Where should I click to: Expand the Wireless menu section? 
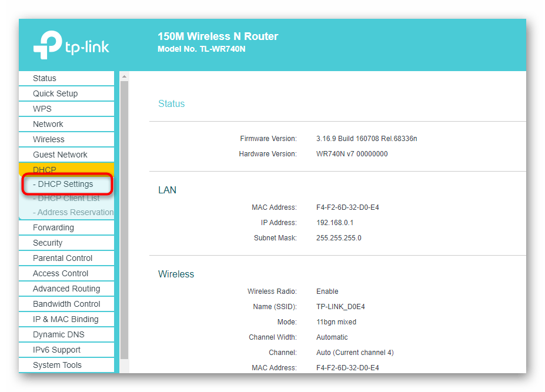49,139
